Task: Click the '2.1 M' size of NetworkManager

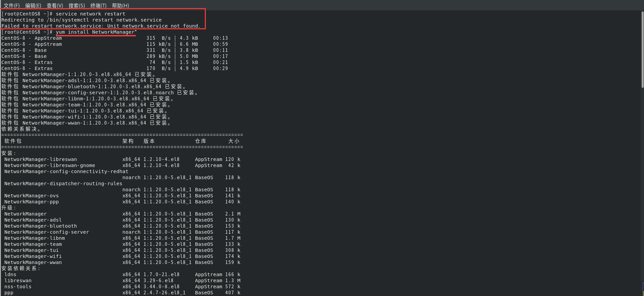Action: click(233, 214)
